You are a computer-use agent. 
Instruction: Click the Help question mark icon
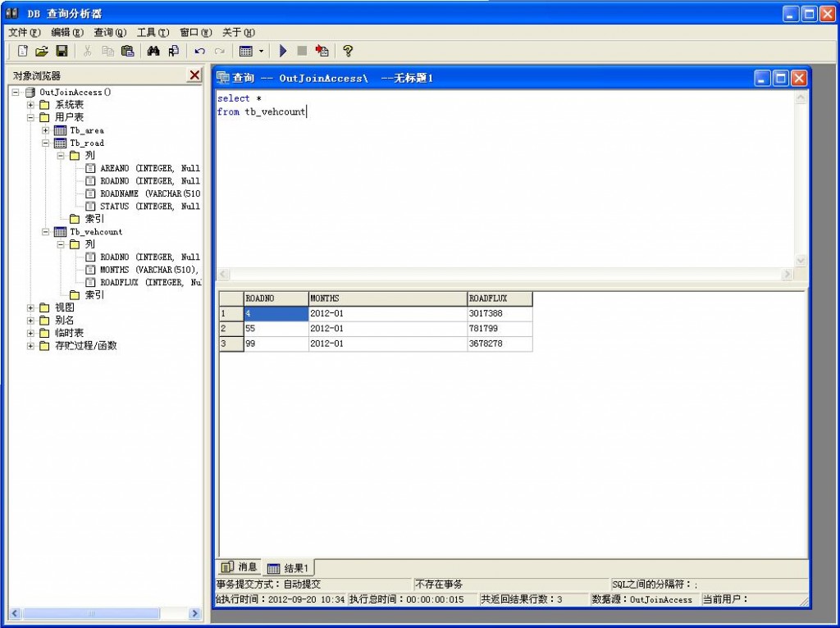(347, 51)
